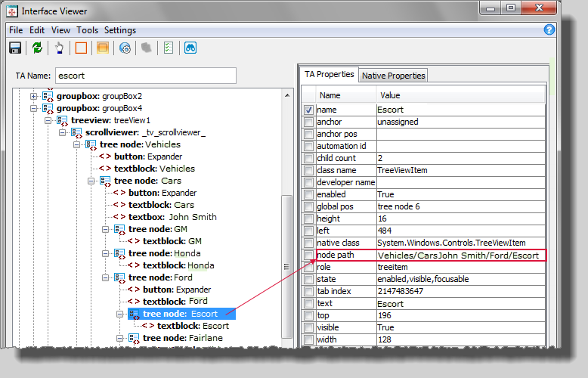Screen dimensions: 588x378
Task: Click the node path value cell
Action: [x=461, y=255]
